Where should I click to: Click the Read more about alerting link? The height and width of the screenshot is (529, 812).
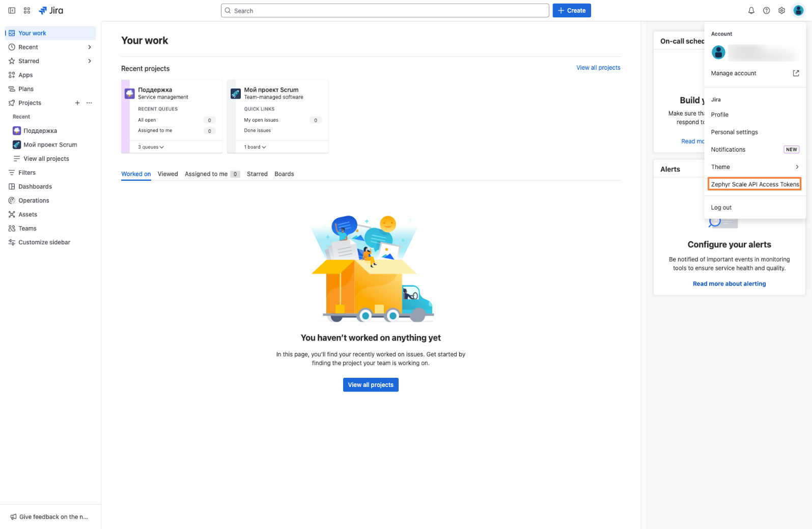click(729, 284)
